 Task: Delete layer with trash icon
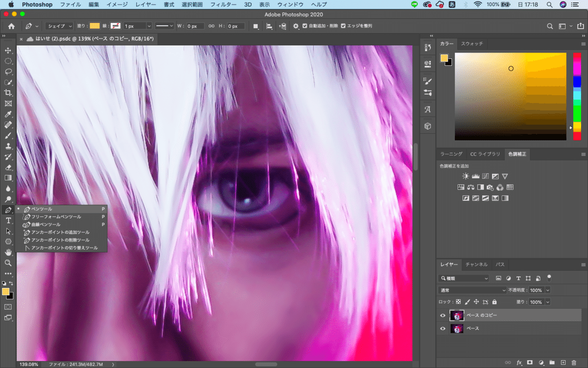coord(574,363)
